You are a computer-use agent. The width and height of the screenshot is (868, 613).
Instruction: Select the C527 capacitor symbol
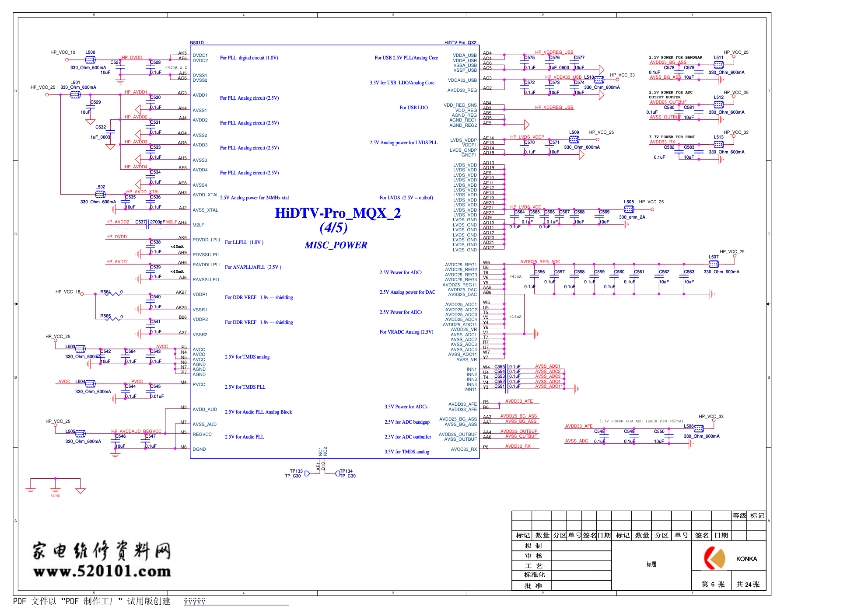pyautogui.click(x=120, y=67)
